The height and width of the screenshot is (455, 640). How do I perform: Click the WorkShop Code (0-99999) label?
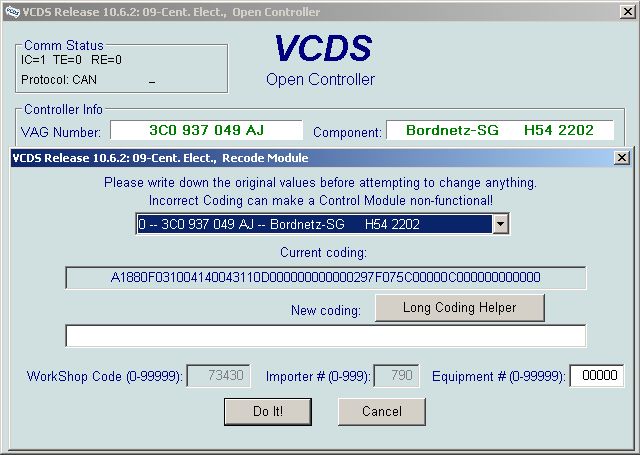point(104,376)
